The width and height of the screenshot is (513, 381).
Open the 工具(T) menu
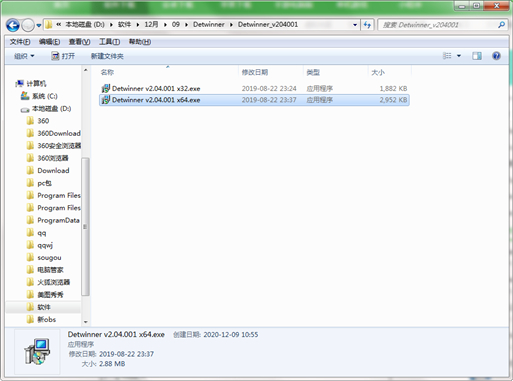tap(109, 42)
